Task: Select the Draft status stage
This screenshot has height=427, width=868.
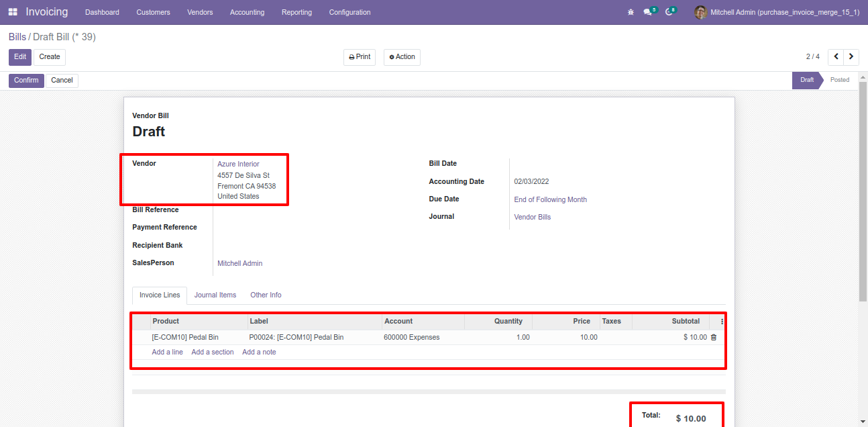Action: click(x=806, y=80)
